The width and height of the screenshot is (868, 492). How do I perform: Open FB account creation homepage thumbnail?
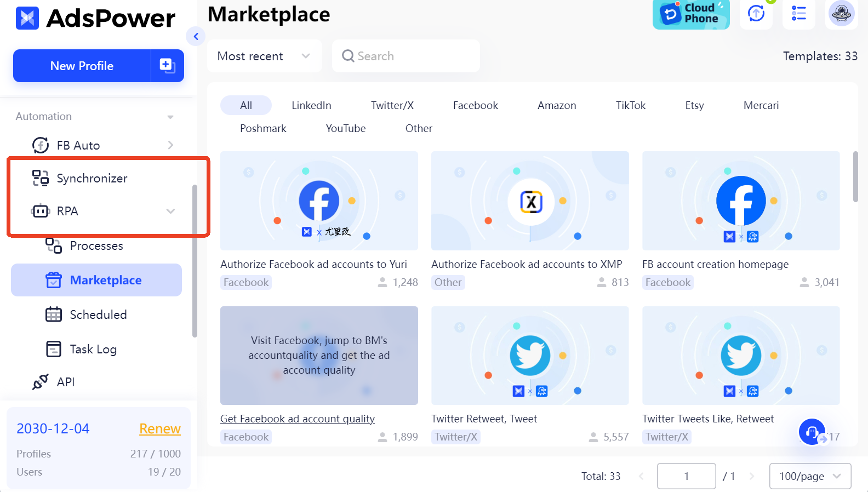(741, 201)
